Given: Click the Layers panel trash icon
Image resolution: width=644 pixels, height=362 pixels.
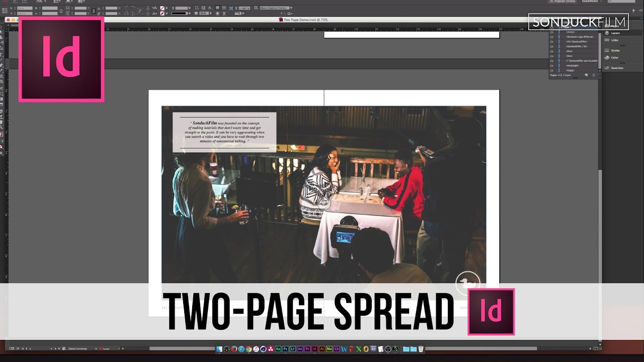Looking at the screenshot, I should click(594, 75).
